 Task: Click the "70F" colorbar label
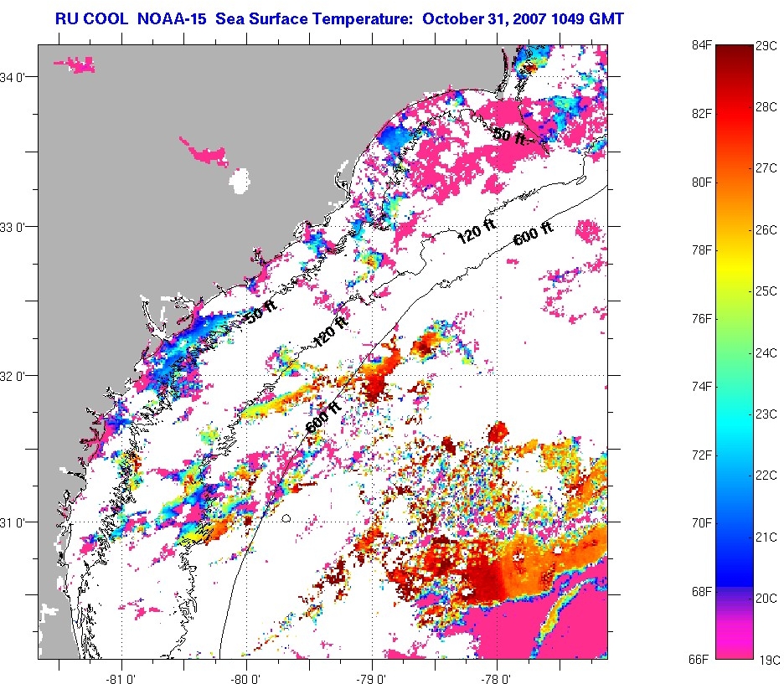point(702,523)
